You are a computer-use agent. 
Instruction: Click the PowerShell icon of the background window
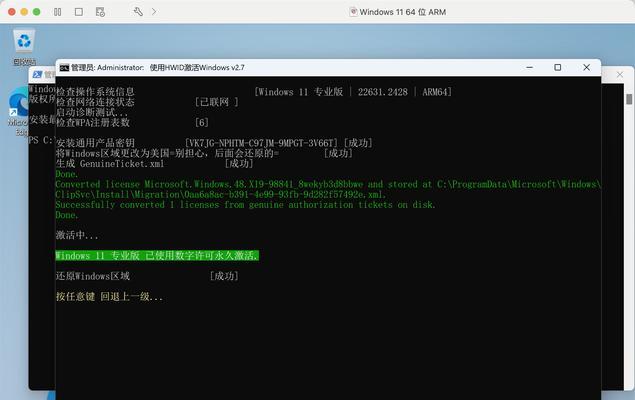tap(38, 74)
